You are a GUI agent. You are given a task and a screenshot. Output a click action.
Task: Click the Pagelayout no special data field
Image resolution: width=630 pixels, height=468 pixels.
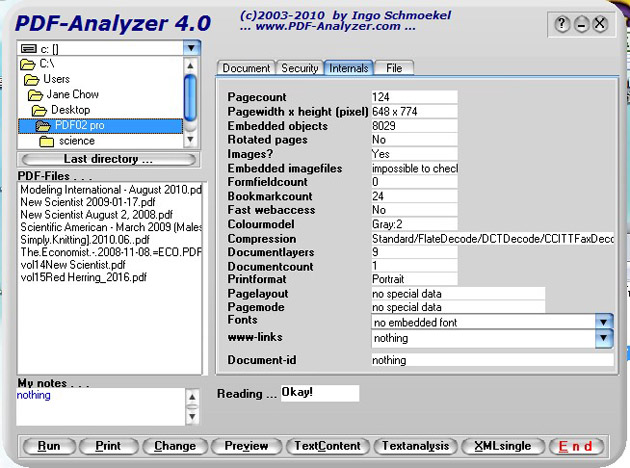458,294
